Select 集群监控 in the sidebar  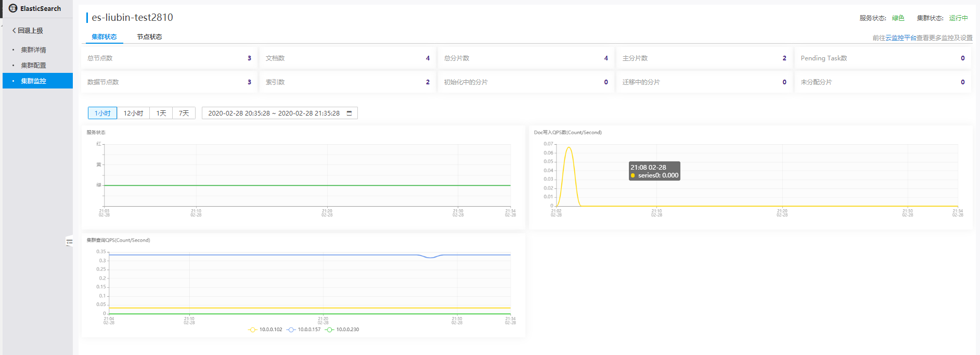(33, 81)
